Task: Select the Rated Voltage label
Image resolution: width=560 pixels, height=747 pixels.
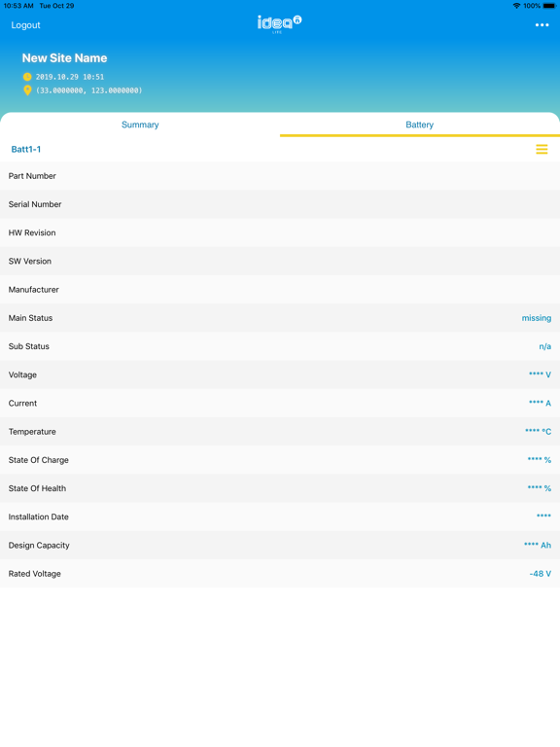Action: 35,574
